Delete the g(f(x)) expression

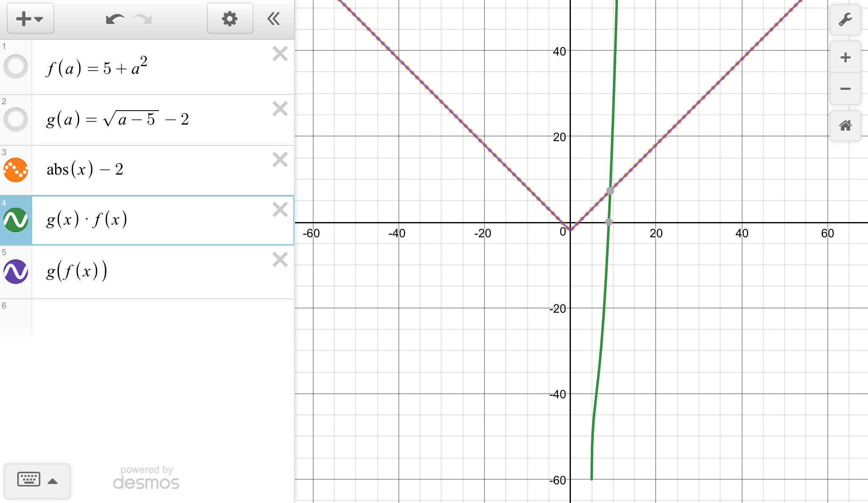(280, 260)
